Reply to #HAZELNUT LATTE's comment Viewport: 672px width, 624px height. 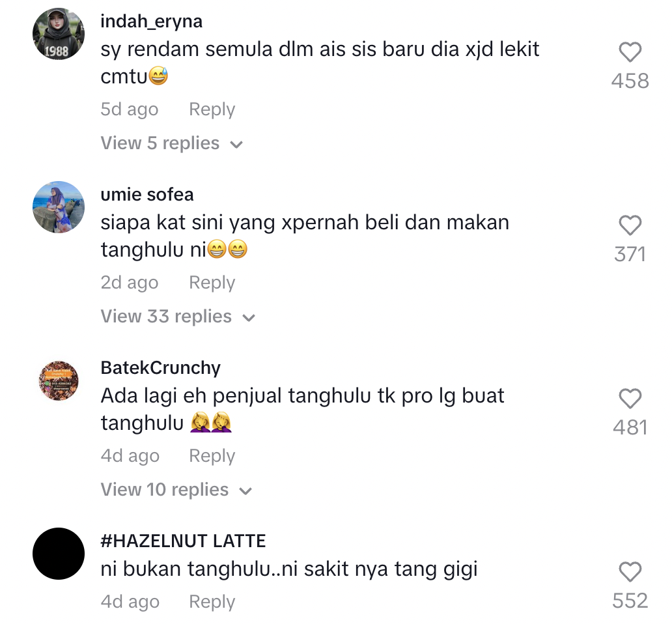click(212, 602)
